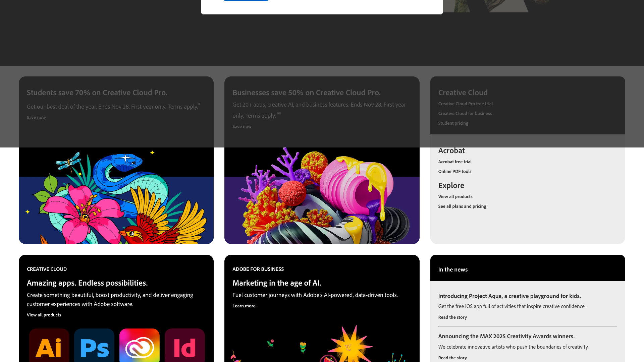Click View all products under Explore
Image resolution: width=644 pixels, height=362 pixels.
coord(455,196)
